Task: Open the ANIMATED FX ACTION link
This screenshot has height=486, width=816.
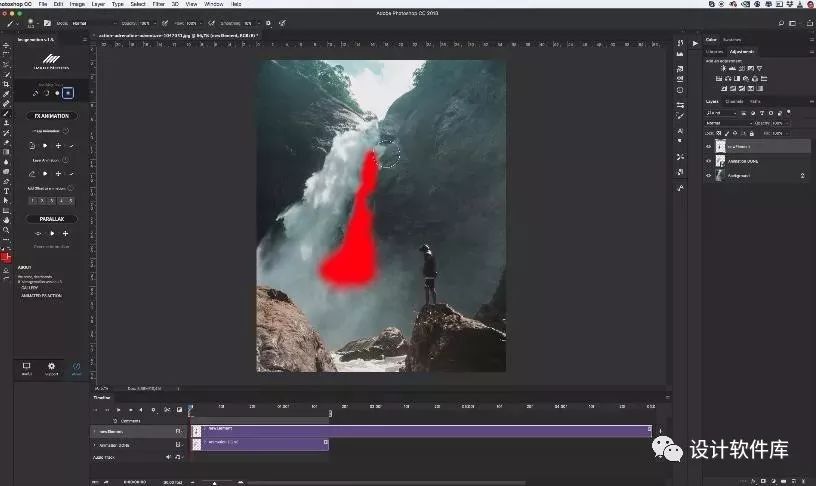Action: (x=41, y=296)
